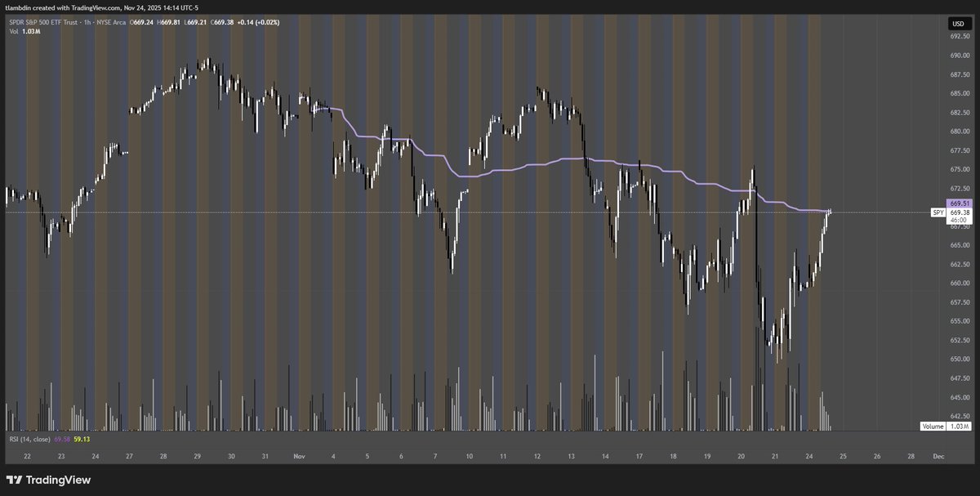The width and height of the screenshot is (980, 496).
Task: Click the TradingView logo
Action: click(47, 480)
